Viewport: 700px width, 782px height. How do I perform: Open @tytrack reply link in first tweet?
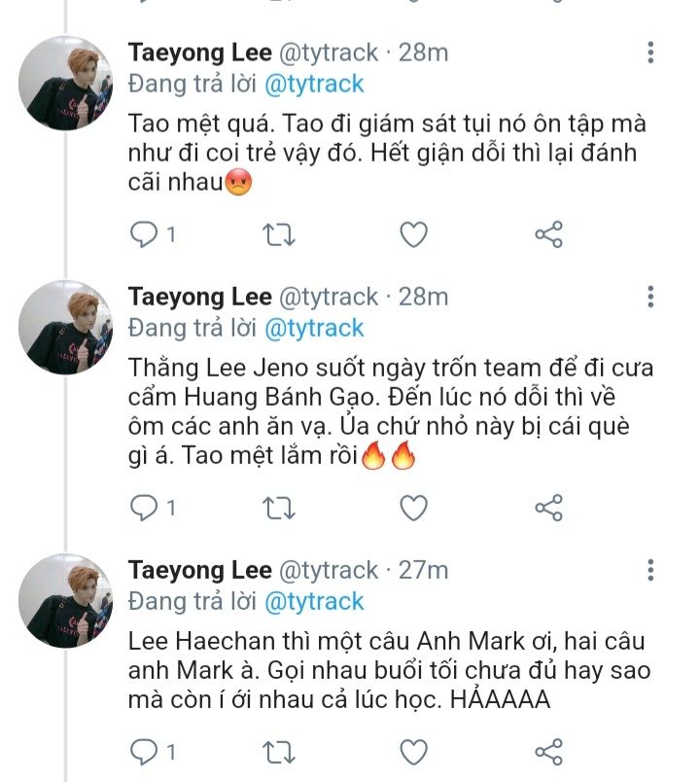click(314, 84)
